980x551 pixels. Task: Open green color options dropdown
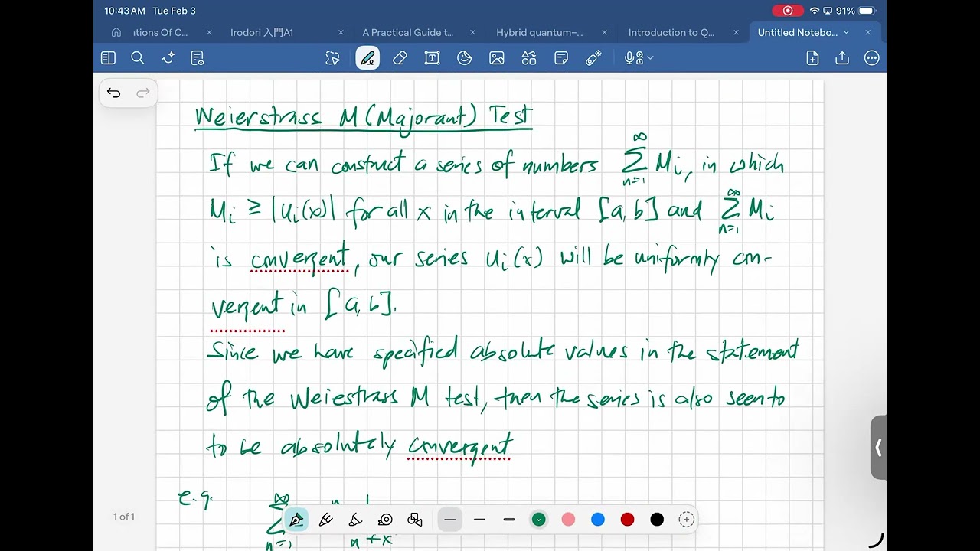coord(538,520)
